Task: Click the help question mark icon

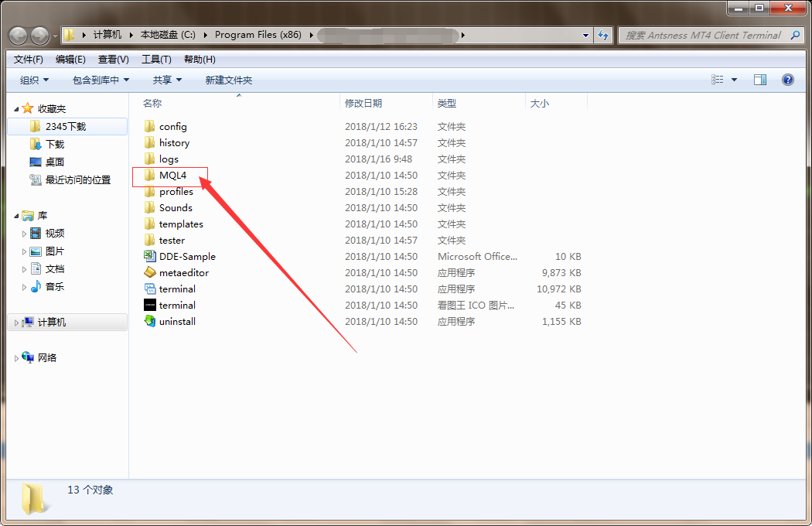Action: point(787,80)
